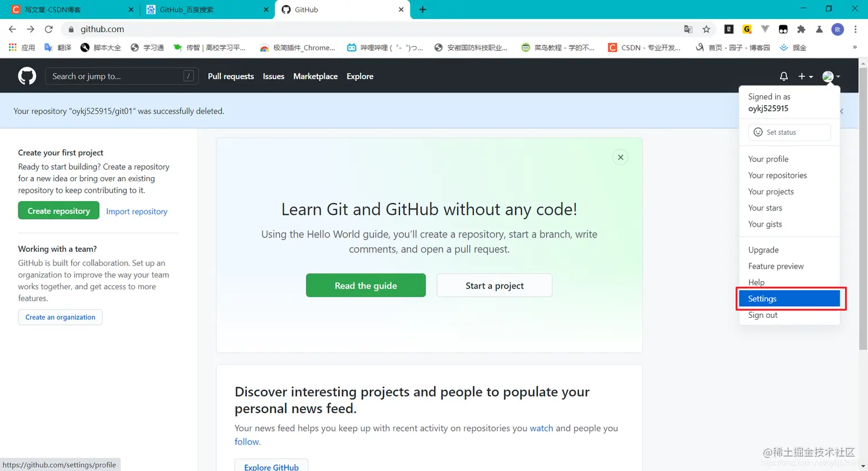
Task: Click Start a project button
Action: tap(494, 286)
